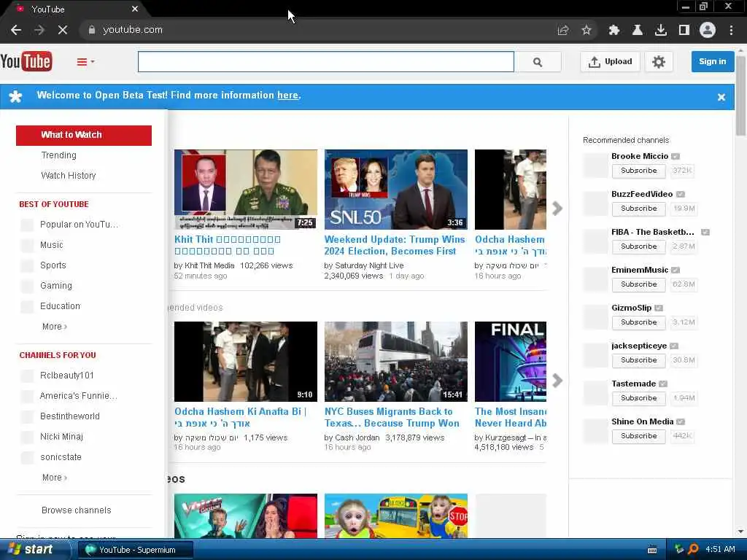This screenshot has width=747, height=560.
Task: Open Gaming category in sidebar
Action: 55,286
